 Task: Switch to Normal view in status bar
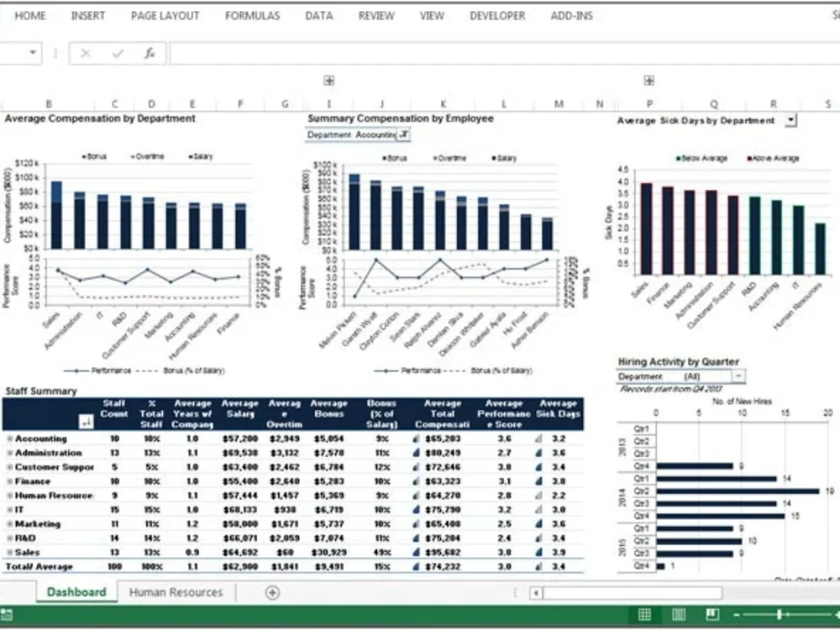pyautogui.click(x=644, y=615)
